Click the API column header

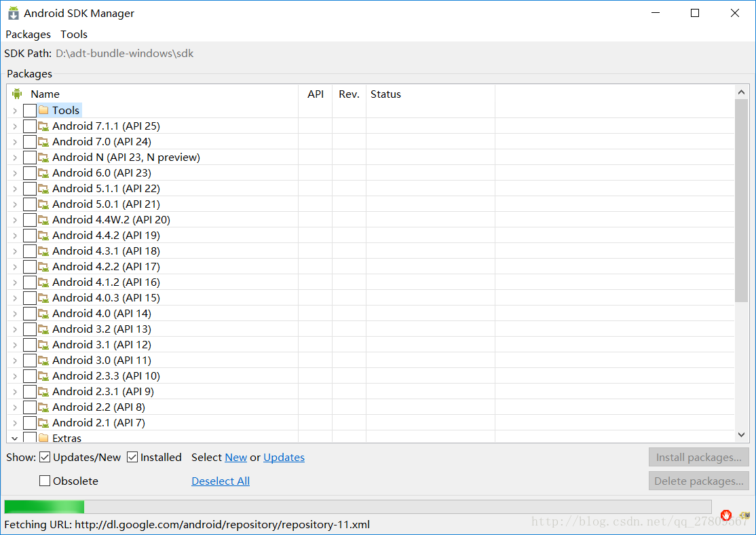point(316,94)
